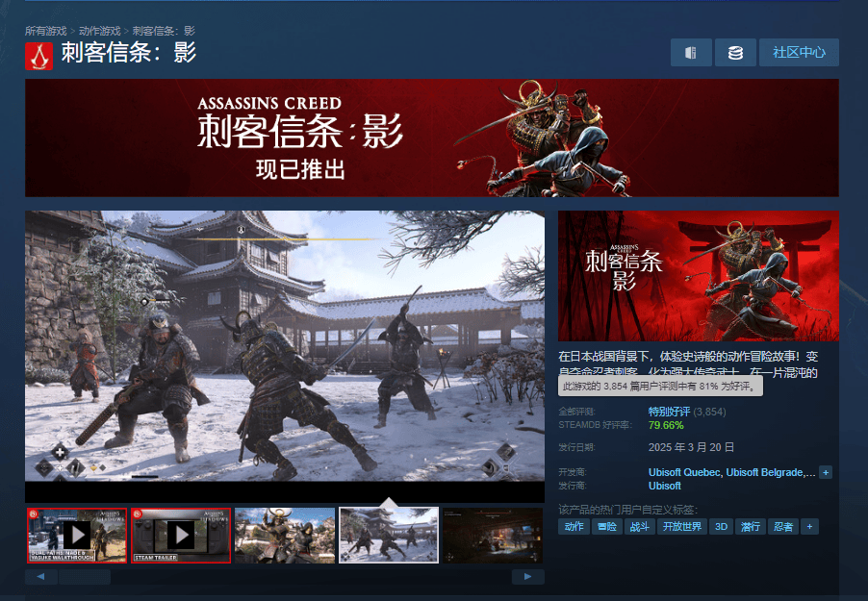Click the game description starting 在日本战国背景下
The width and height of the screenshot is (868, 601).
(688, 364)
